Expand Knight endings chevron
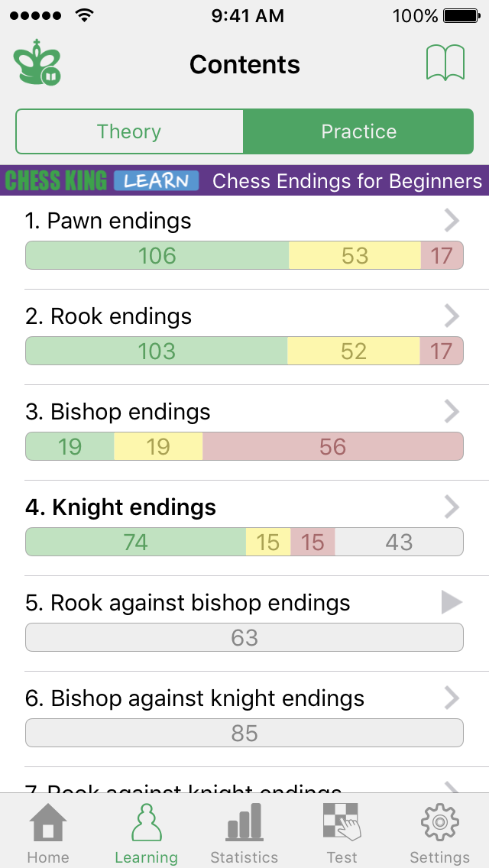 [x=452, y=507]
